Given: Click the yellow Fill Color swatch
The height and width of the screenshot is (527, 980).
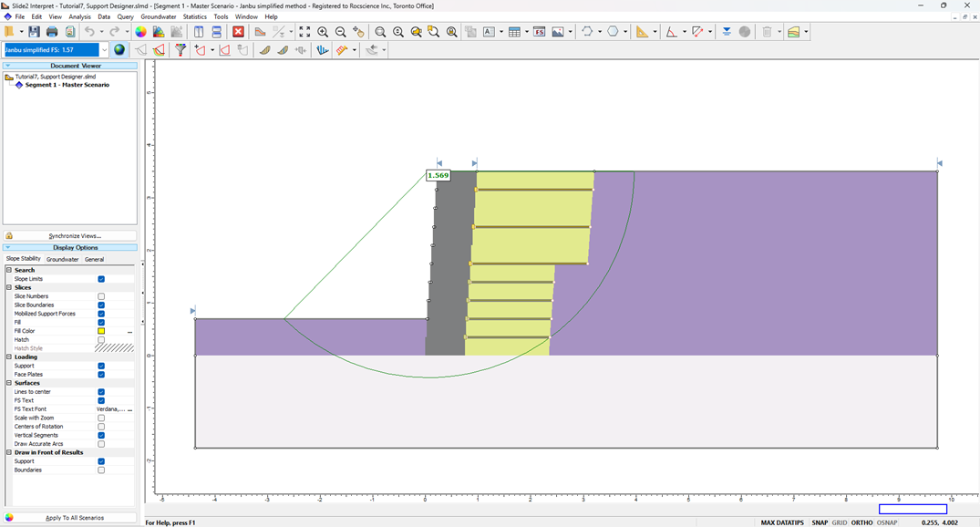Looking at the screenshot, I should click(101, 331).
